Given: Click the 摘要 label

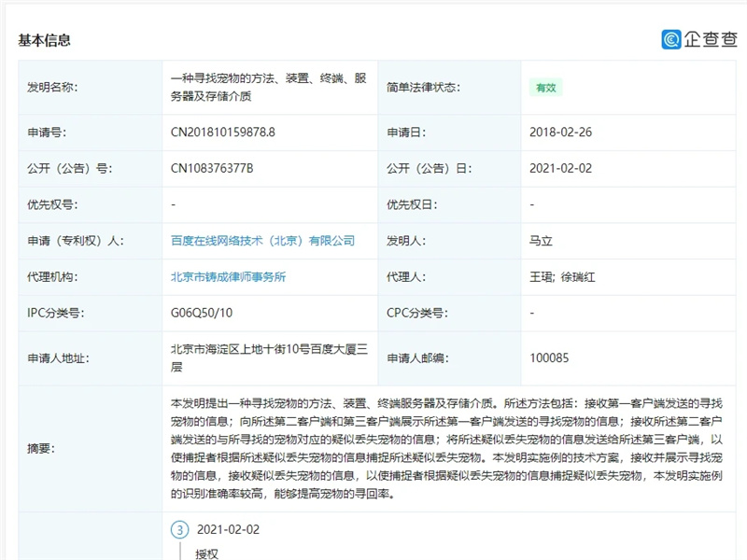Looking at the screenshot, I should 41,448.
